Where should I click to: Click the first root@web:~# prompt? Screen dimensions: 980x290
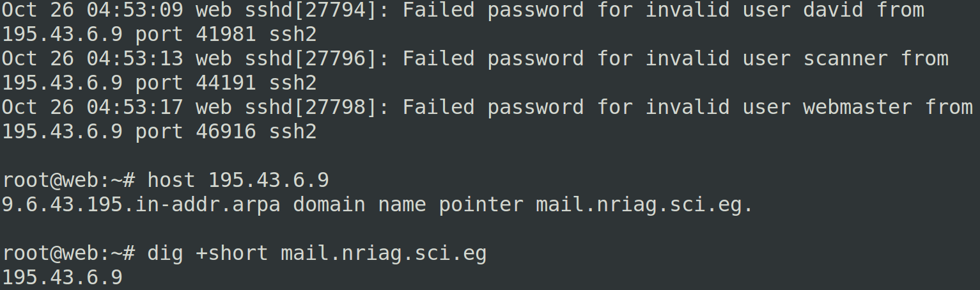point(68,180)
